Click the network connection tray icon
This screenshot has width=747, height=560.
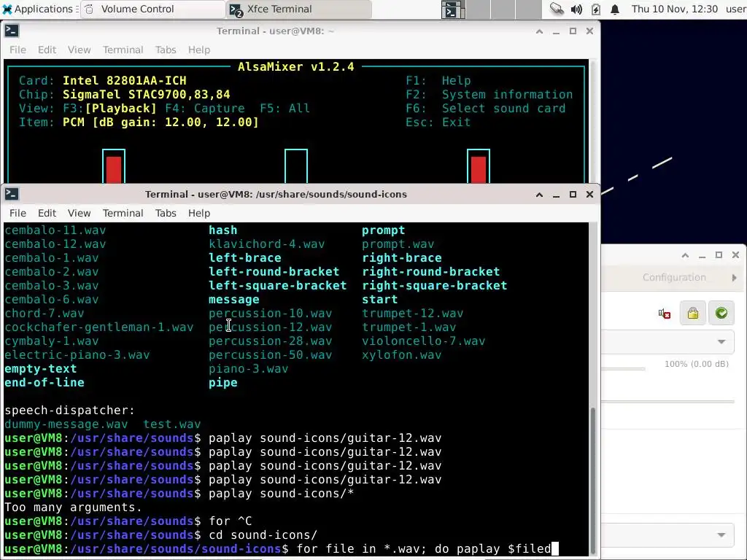click(557, 9)
